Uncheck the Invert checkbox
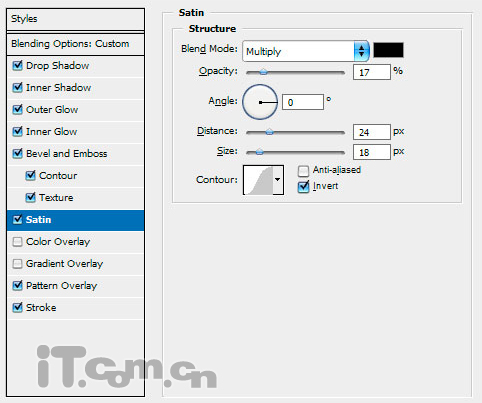The height and width of the screenshot is (403, 482). tap(303, 186)
